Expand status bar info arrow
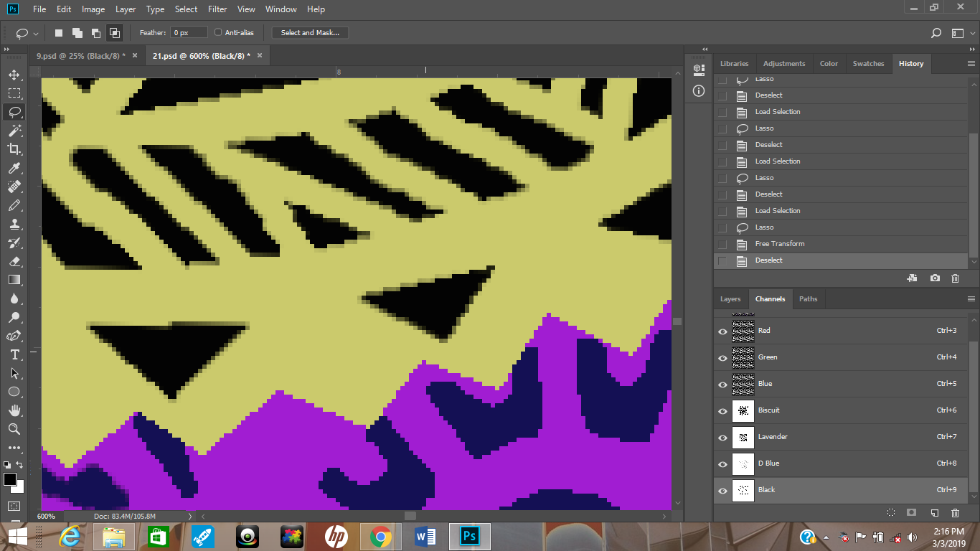This screenshot has height=551, width=980. click(190, 516)
